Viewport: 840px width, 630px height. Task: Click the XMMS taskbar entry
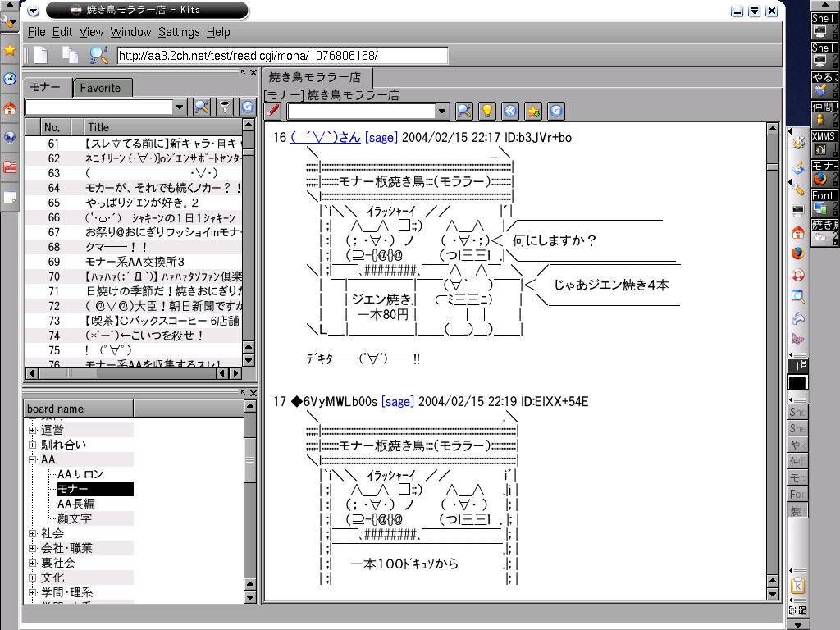click(824, 144)
